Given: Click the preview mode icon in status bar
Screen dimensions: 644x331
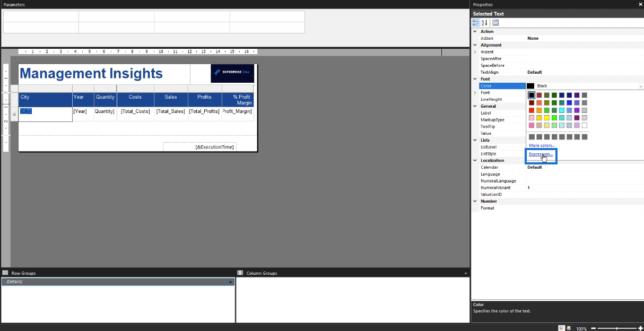Looking at the screenshot, I should pyautogui.click(x=569, y=328).
